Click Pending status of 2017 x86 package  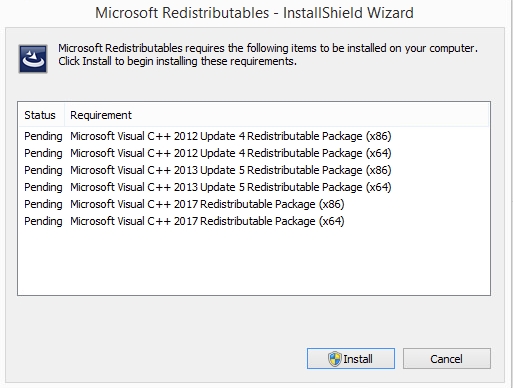(x=43, y=204)
